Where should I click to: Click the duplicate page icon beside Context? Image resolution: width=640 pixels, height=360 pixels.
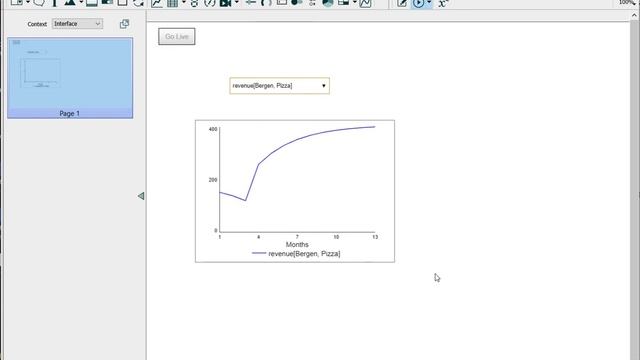tap(124, 24)
